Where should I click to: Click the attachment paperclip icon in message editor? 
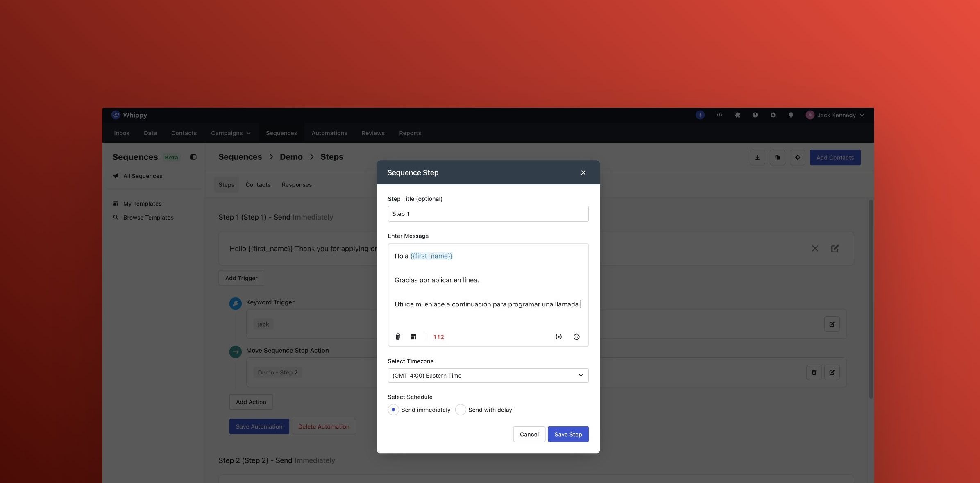tap(398, 337)
